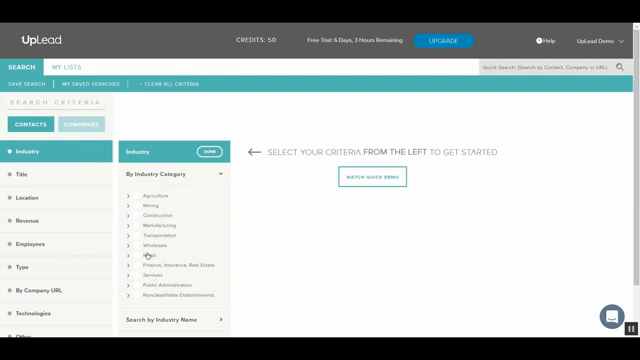Image resolution: width=640 pixels, height=360 pixels.
Task: Click the DONE button in Industry panel
Action: point(210,151)
